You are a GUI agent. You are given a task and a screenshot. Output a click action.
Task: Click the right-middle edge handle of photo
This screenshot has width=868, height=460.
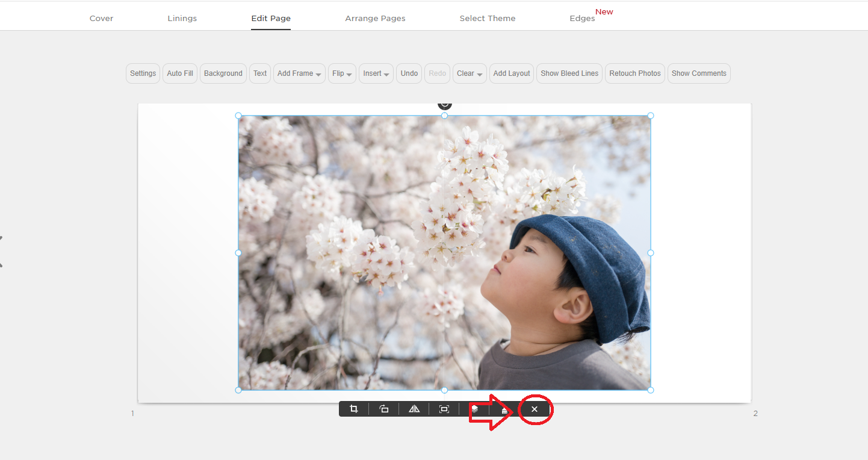point(651,253)
